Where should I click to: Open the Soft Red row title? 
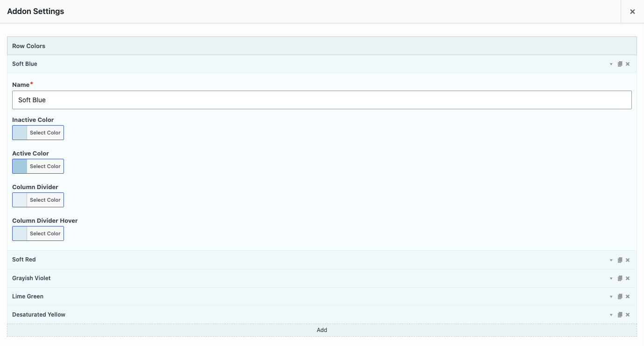click(x=24, y=260)
